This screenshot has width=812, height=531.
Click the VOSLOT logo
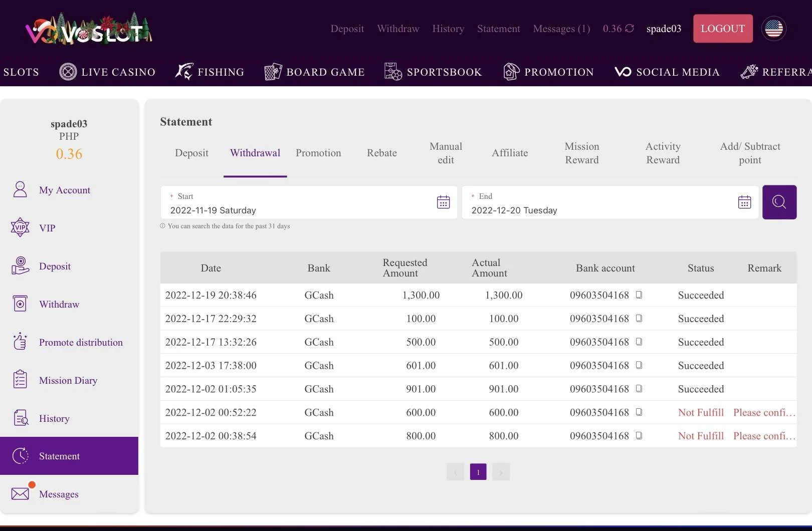point(89,29)
